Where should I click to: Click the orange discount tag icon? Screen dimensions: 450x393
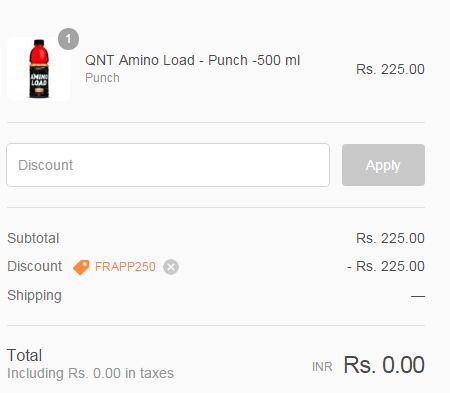tap(81, 267)
